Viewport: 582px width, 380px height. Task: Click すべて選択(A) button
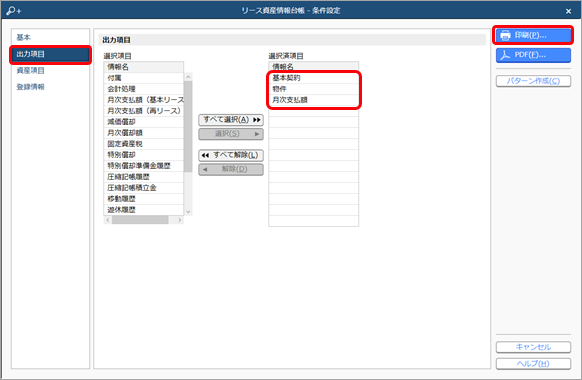click(x=231, y=119)
